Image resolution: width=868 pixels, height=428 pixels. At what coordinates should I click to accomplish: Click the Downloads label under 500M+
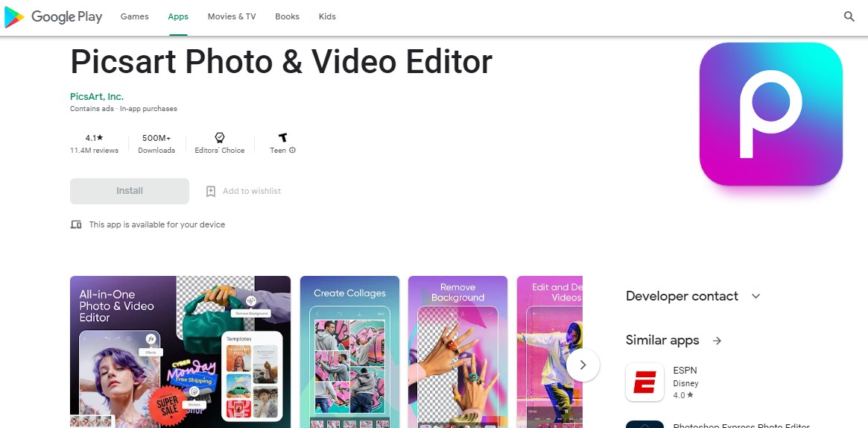[156, 151]
